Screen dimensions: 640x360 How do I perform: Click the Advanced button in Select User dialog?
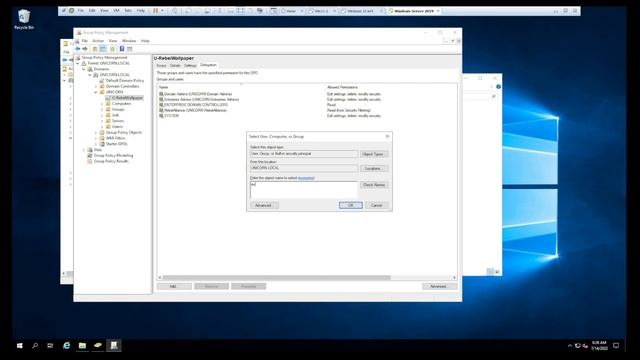click(264, 205)
